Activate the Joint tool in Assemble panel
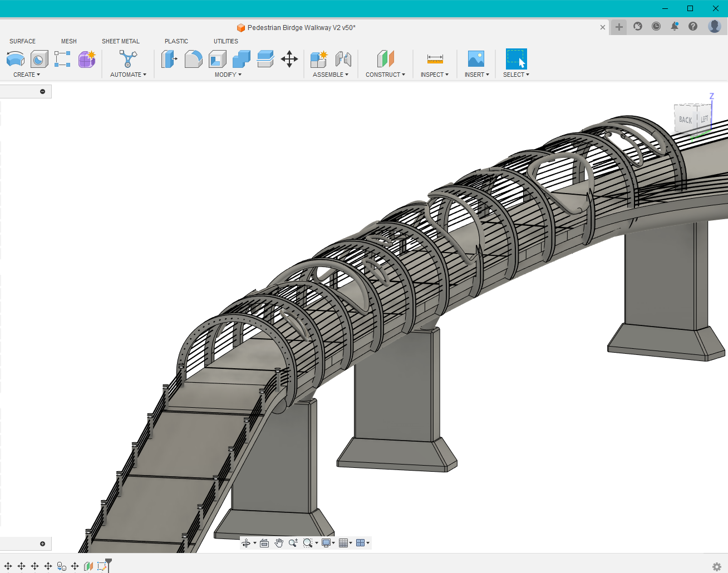This screenshot has height=573, width=728. (x=343, y=58)
